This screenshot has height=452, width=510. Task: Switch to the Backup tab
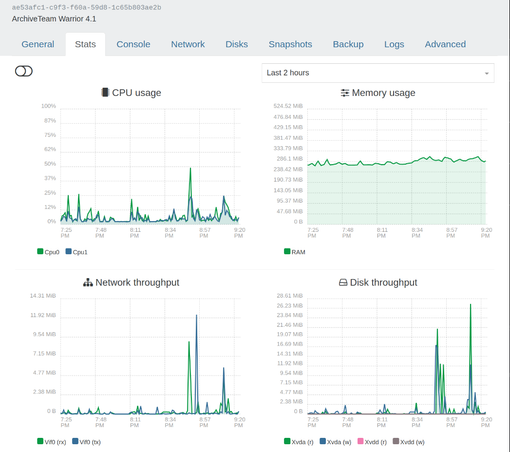coord(348,44)
